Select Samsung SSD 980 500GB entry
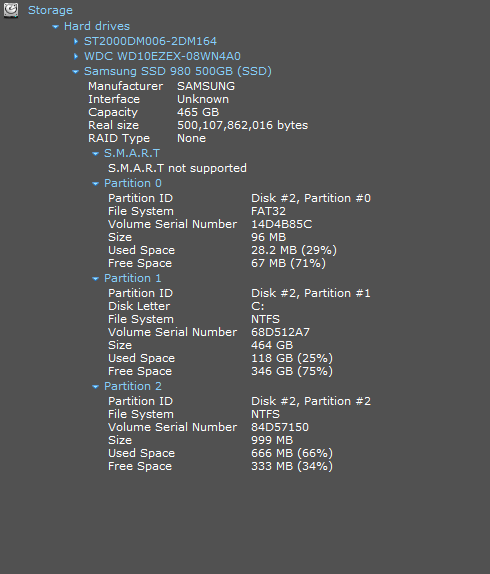 pyautogui.click(x=178, y=71)
